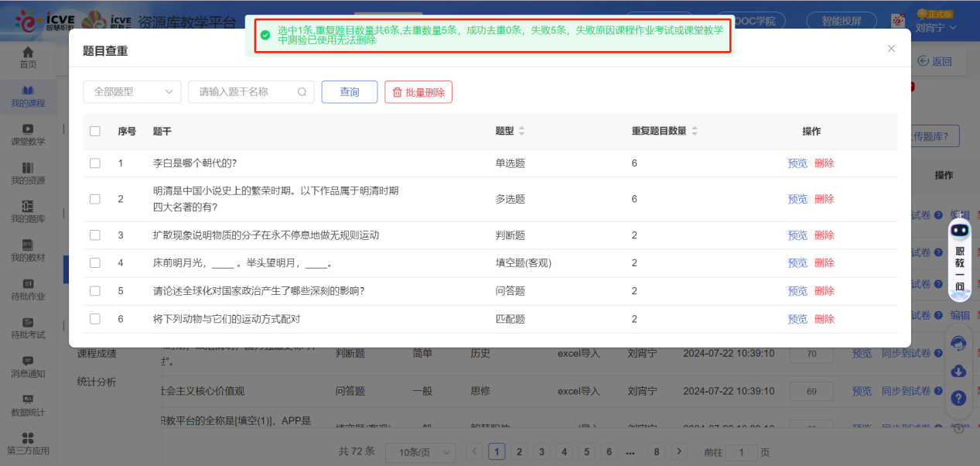Click the help question mark floating icon

point(958,398)
